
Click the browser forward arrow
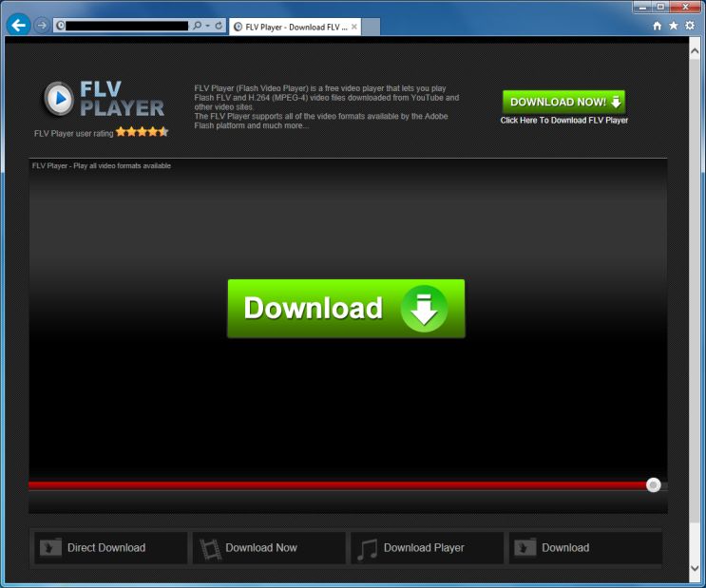42,26
